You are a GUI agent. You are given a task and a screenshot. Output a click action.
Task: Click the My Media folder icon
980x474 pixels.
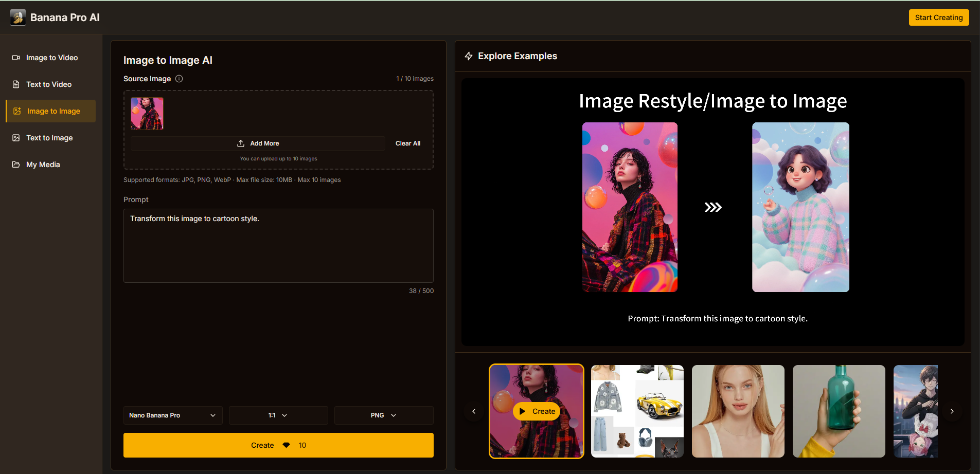coord(16,165)
